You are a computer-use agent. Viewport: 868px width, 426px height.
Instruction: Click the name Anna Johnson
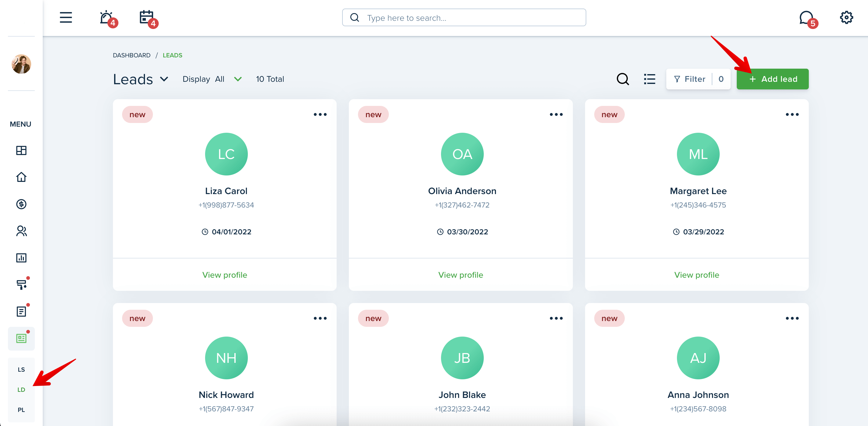click(x=698, y=395)
